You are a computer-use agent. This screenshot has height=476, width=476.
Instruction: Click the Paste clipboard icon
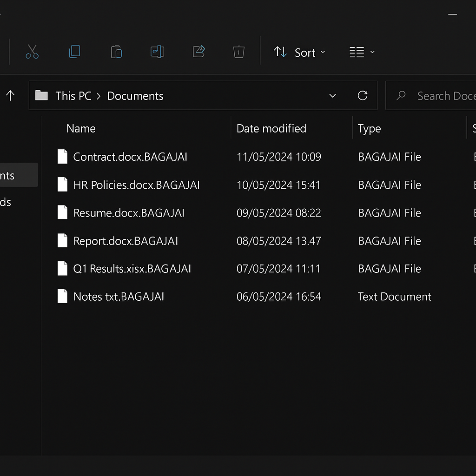[x=116, y=52]
